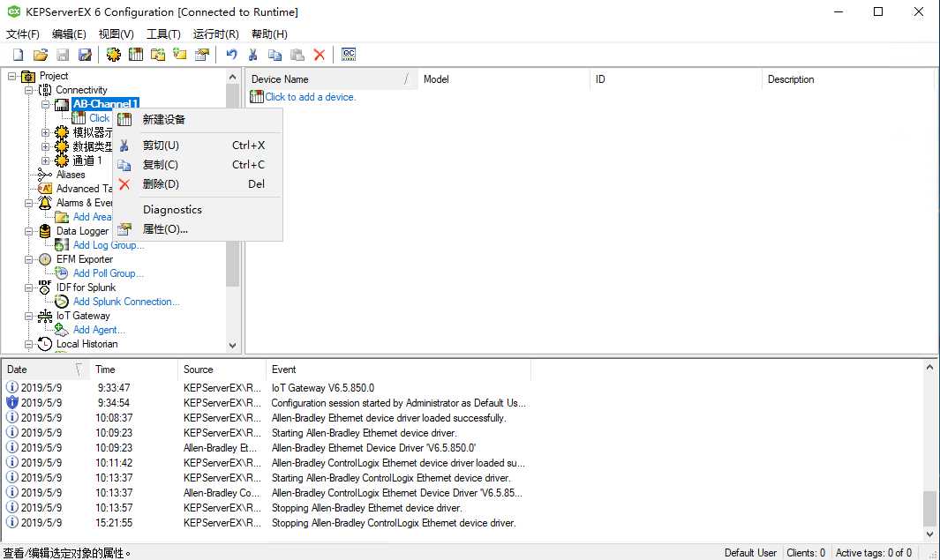Open Properties from the toolbar icon
940x560 pixels.
click(x=202, y=55)
